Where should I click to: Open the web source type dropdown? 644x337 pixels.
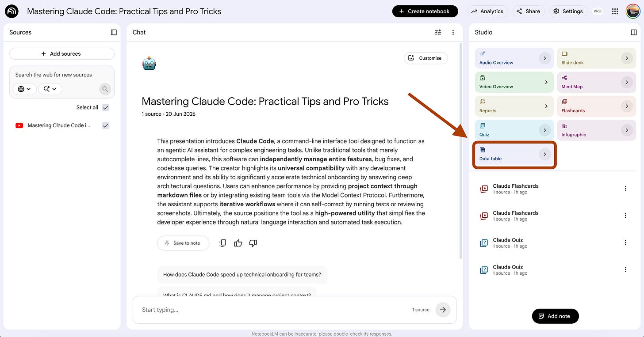[24, 89]
